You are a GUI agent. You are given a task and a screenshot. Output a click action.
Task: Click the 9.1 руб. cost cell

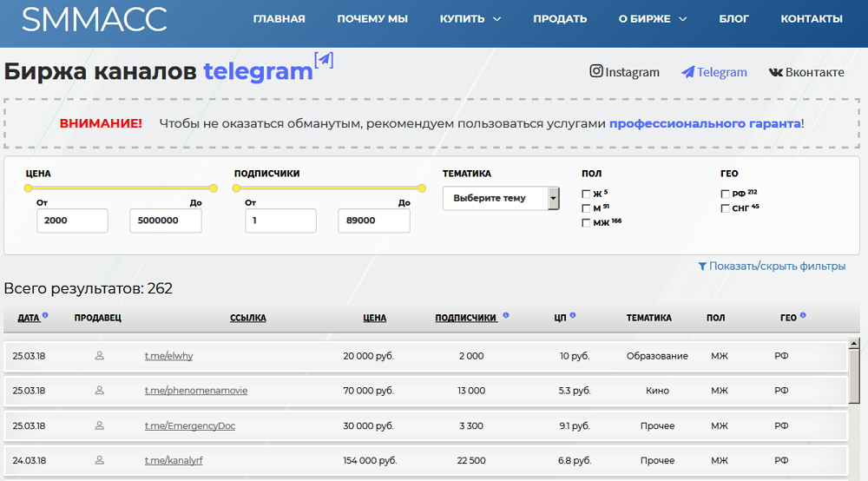click(574, 425)
